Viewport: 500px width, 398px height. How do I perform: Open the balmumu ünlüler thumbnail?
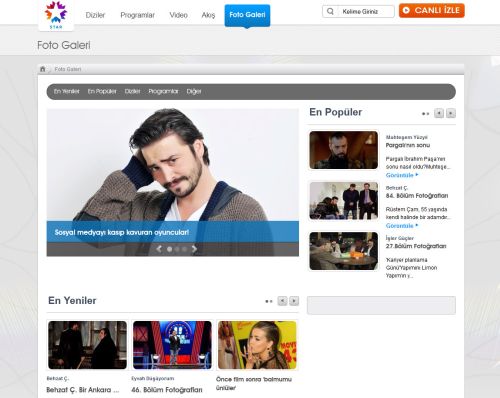(257, 345)
